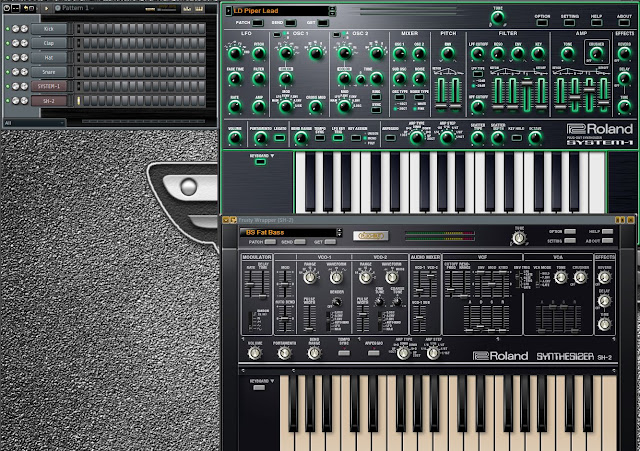Screen dimensions: 640x451
Task: Click the horizontal scrollbar below the step sequencer
Action: click(x=143, y=121)
